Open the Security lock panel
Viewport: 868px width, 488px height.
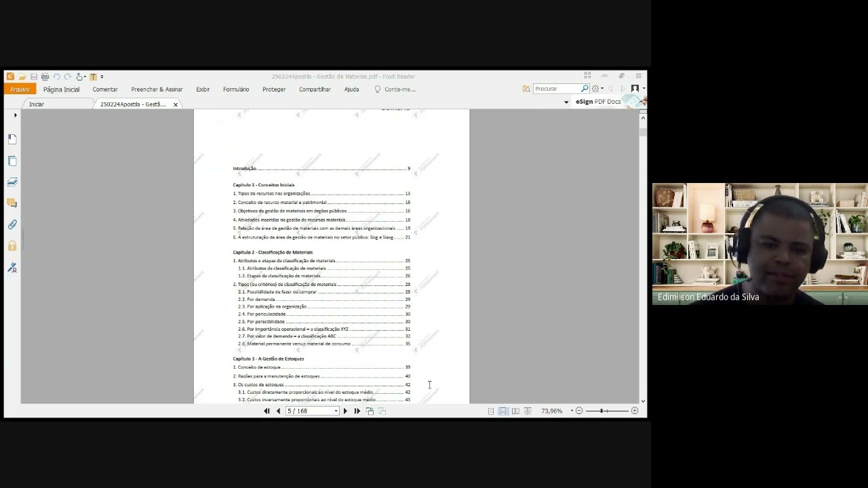[x=12, y=245]
